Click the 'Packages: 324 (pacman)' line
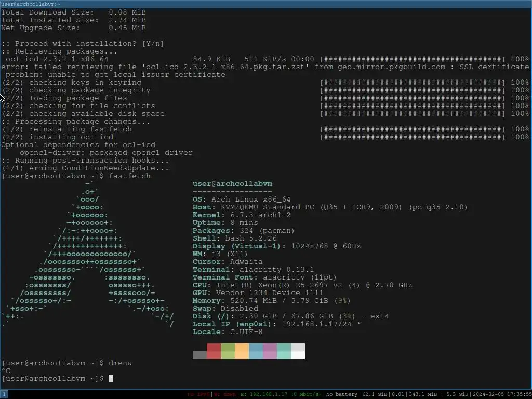Screen dimensions: 532x399 point(244,231)
